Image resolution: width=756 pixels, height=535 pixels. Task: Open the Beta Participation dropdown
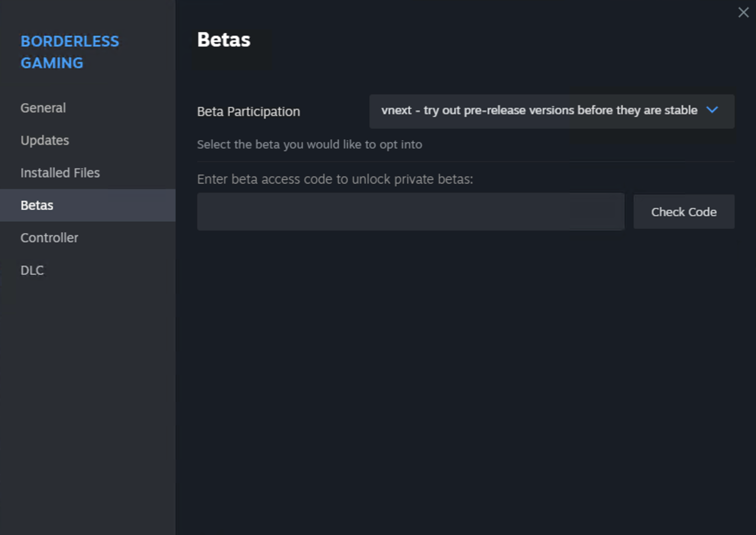tap(551, 111)
